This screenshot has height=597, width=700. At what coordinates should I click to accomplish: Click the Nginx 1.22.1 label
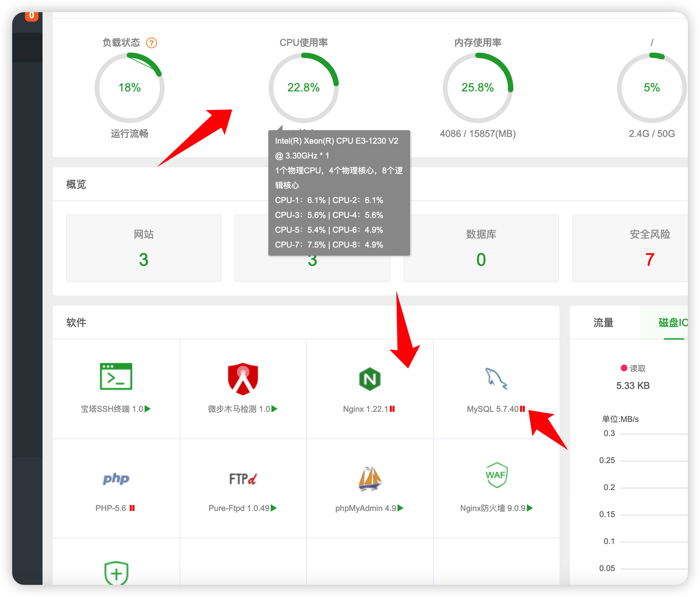point(366,409)
